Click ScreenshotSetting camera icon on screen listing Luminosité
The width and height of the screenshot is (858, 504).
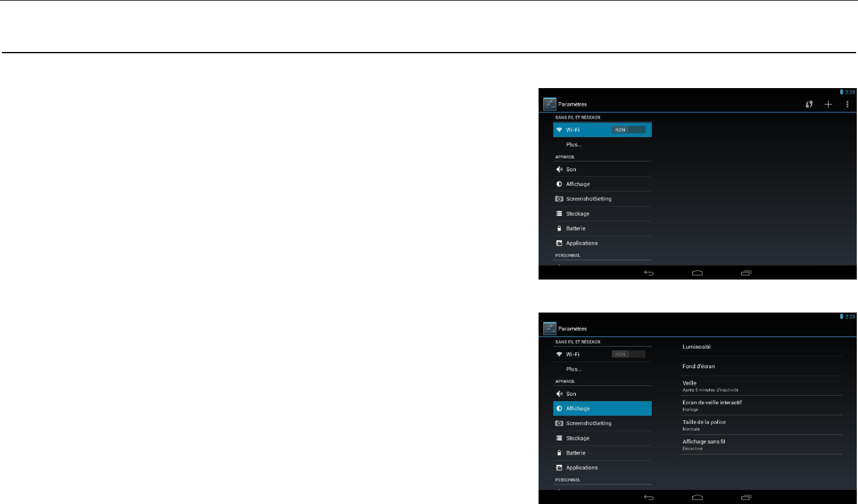click(x=559, y=423)
